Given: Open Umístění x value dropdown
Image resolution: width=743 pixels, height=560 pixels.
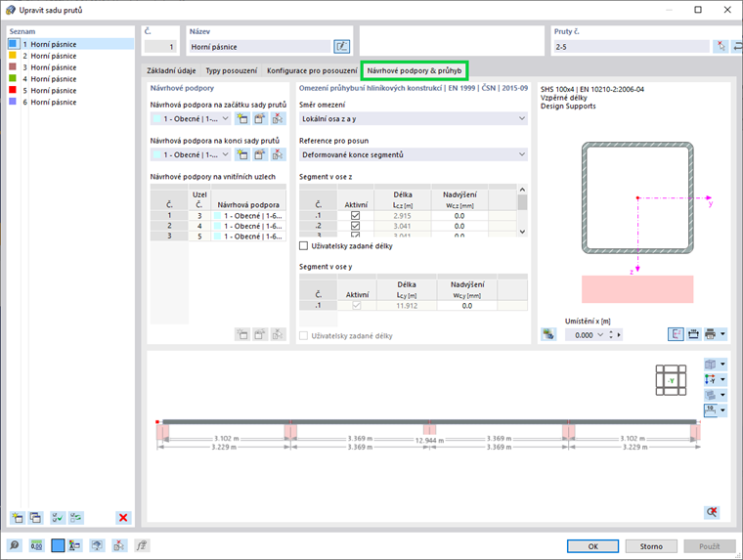Looking at the screenshot, I should 600,335.
